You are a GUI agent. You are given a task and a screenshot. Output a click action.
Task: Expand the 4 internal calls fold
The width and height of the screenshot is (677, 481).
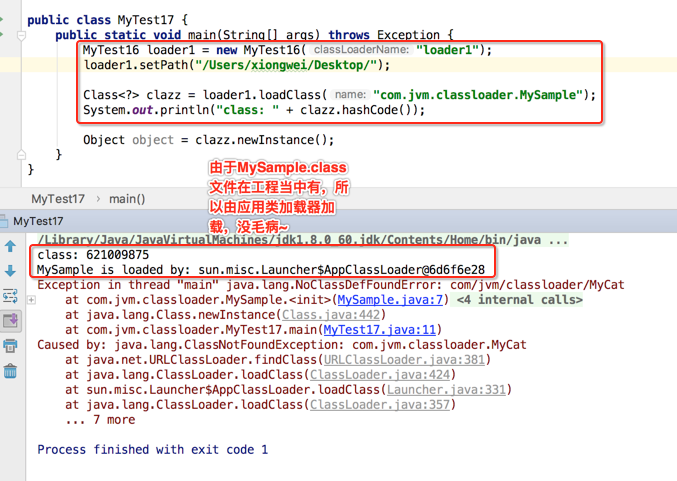tap(519, 300)
